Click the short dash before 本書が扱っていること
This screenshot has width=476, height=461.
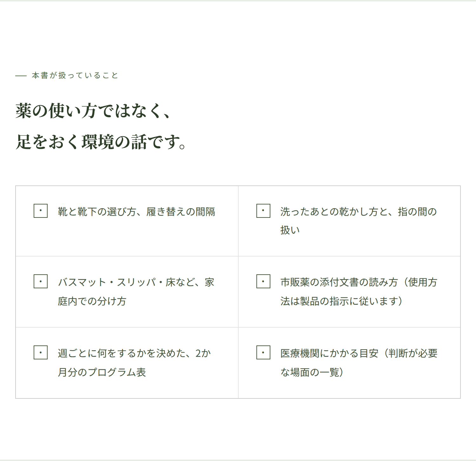click(x=21, y=76)
